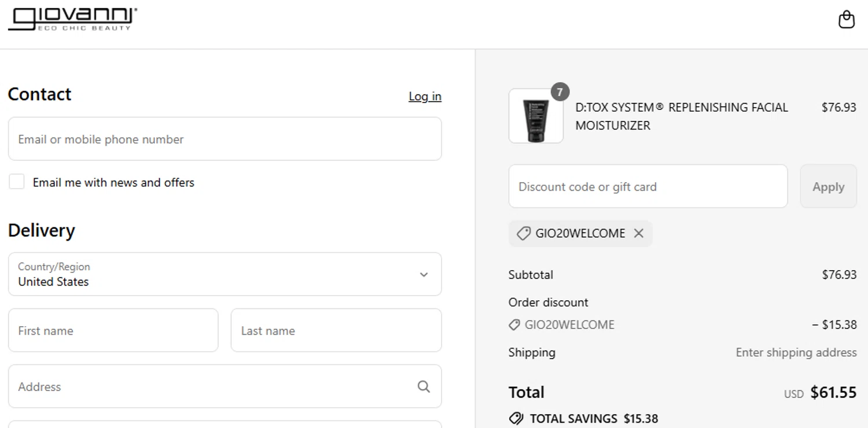This screenshot has width=868, height=428.
Task: Click the search icon in Address field
Action: tap(424, 386)
